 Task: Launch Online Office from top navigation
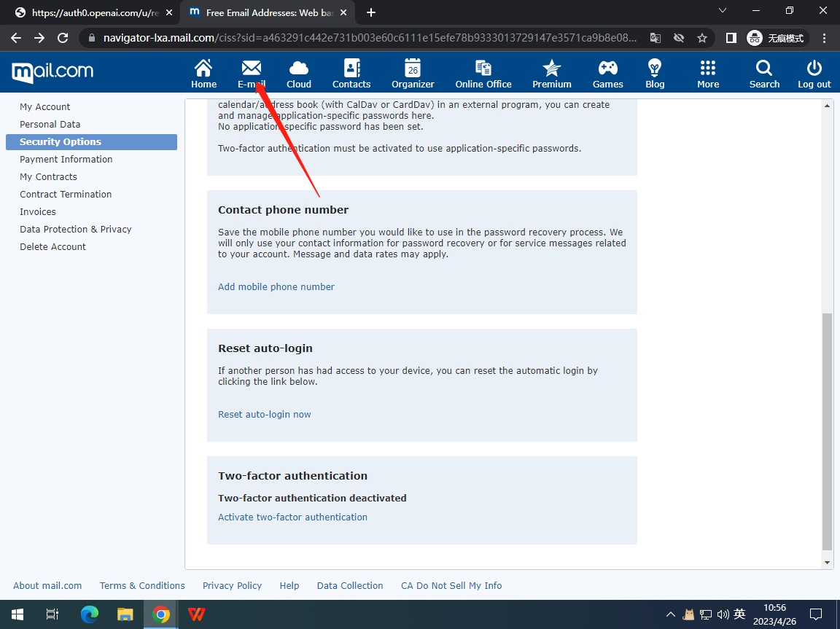(x=483, y=69)
